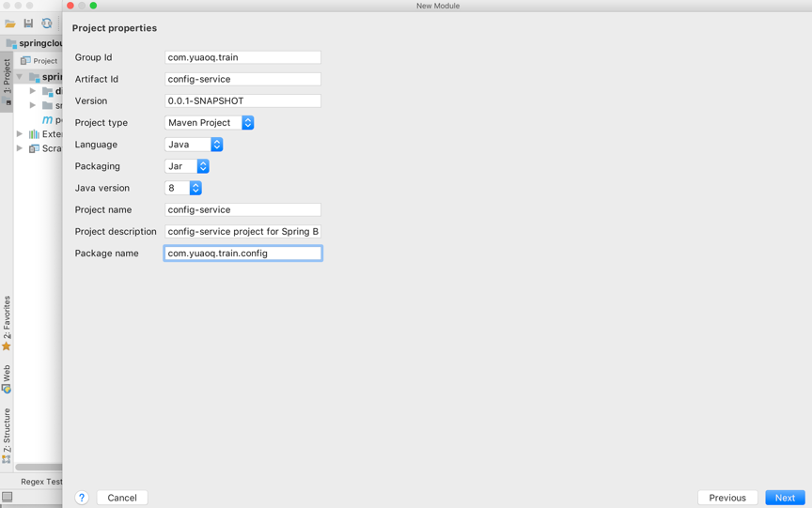Image resolution: width=812 pixels, height=508 pixels.
Task: Click the springcloud breadcrumb in navigation bar
Action: [35, 43]
